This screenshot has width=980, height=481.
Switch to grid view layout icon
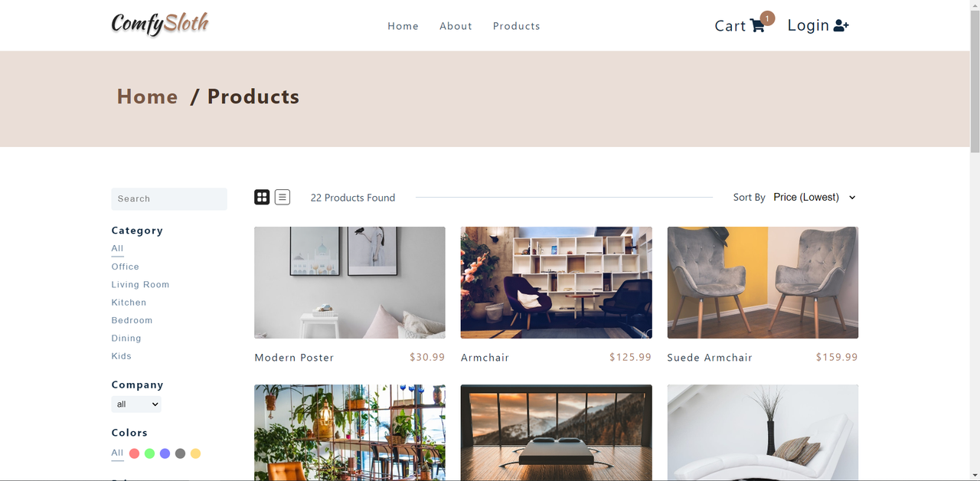[x=262, y=198]
